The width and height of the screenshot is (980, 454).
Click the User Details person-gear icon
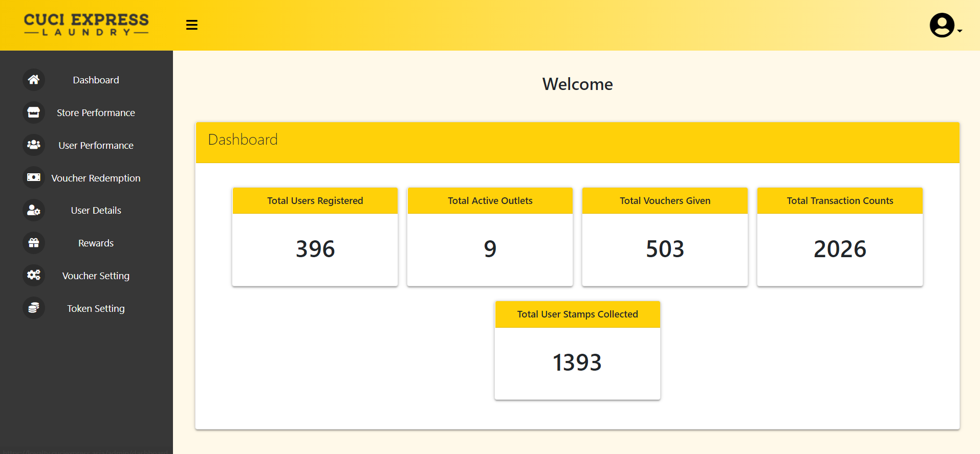34,210
